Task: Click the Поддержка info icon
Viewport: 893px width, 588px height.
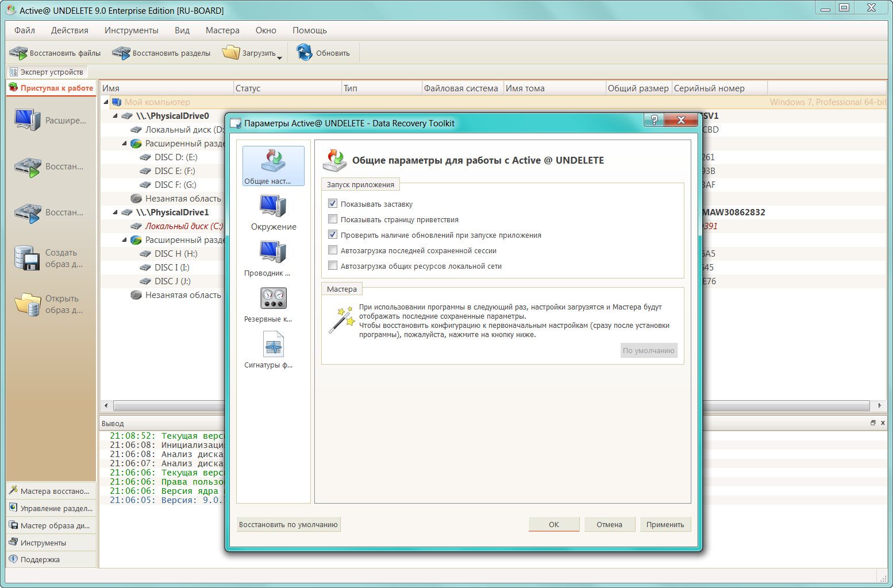Action: (13, 559)
